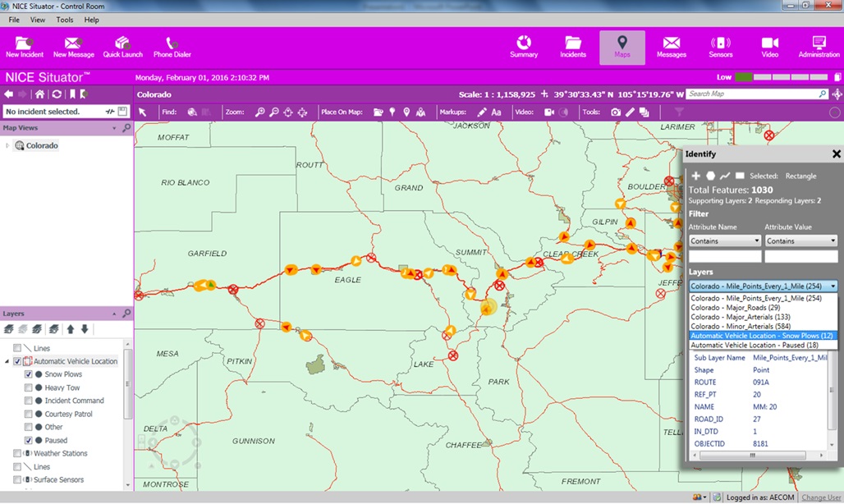Screen dimensions: 844x504
Task: Select the plus point identify tool
Action: point(696,176)
